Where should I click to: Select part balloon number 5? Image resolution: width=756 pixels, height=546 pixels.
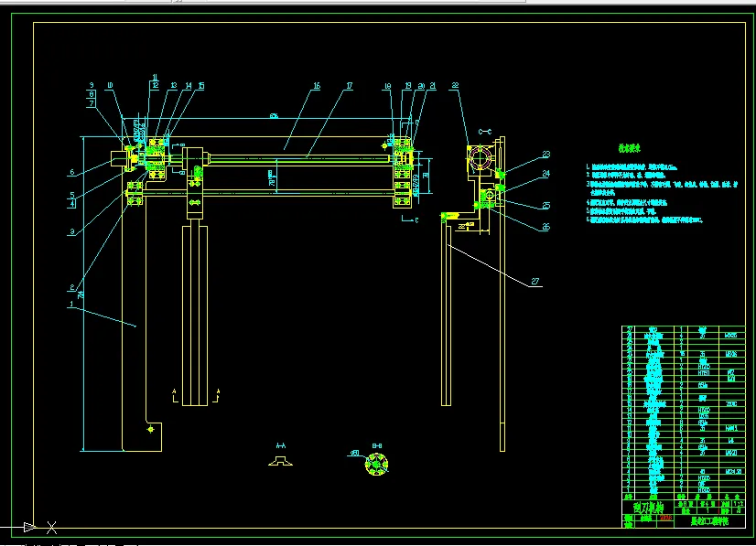pyautogui.click(x=72, y=195)
